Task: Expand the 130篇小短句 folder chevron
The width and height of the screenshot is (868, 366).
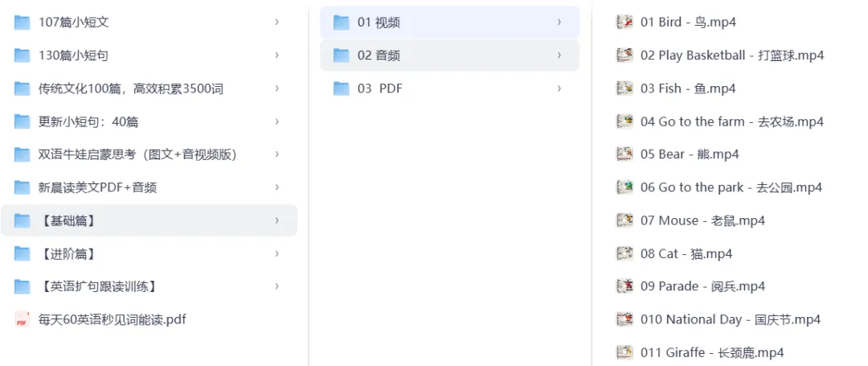Action: pos(277,56)
